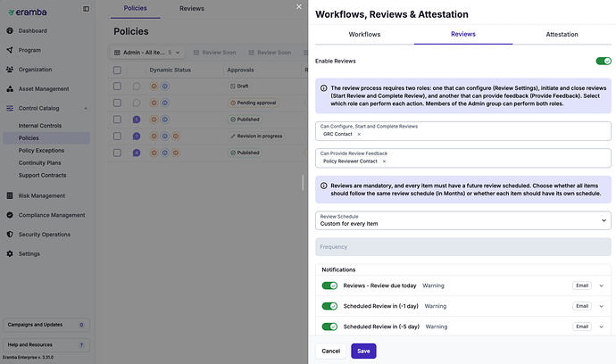Check the select-all checkbox in table header
The image size is (616, 364).
pyautogui.click(x=117, y=70)
